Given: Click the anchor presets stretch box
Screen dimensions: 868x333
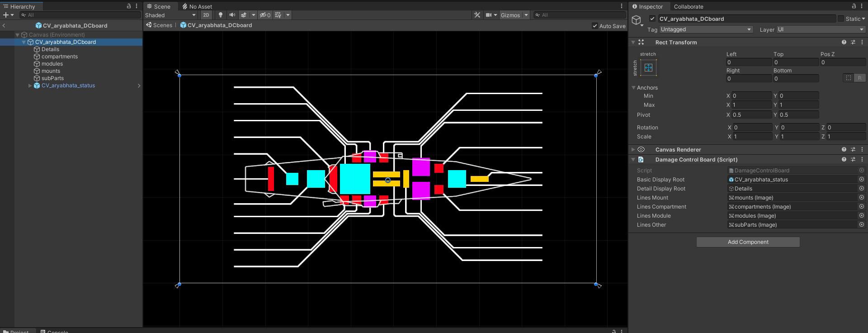Looking at the screenshot, I should tap(648, 67).
